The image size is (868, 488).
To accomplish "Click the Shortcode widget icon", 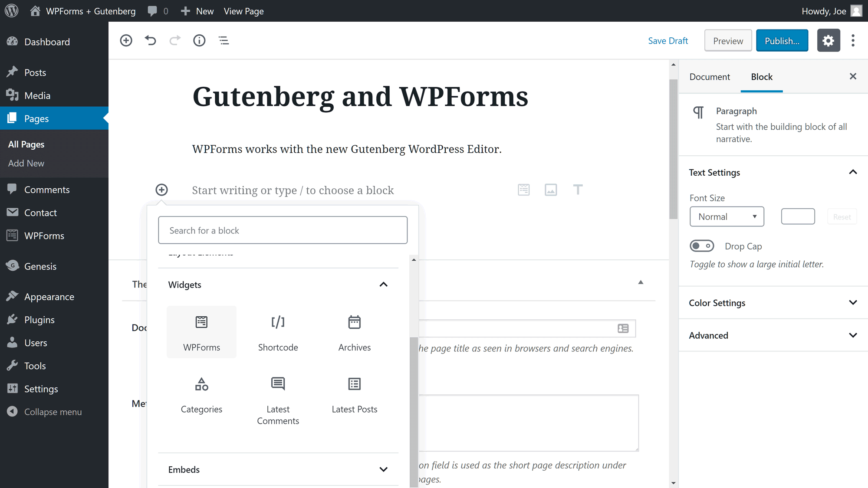I will click(278, 322).
